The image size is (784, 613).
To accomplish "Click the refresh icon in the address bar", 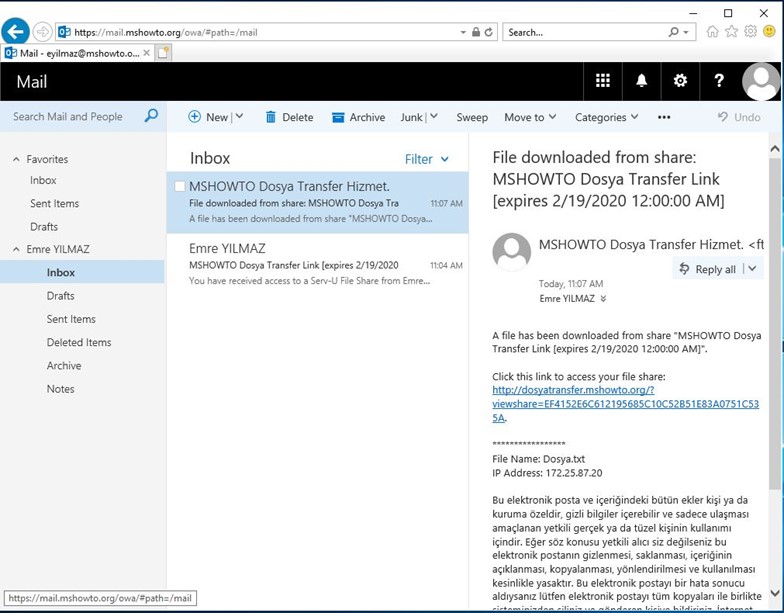I will (x=488, y=32).
